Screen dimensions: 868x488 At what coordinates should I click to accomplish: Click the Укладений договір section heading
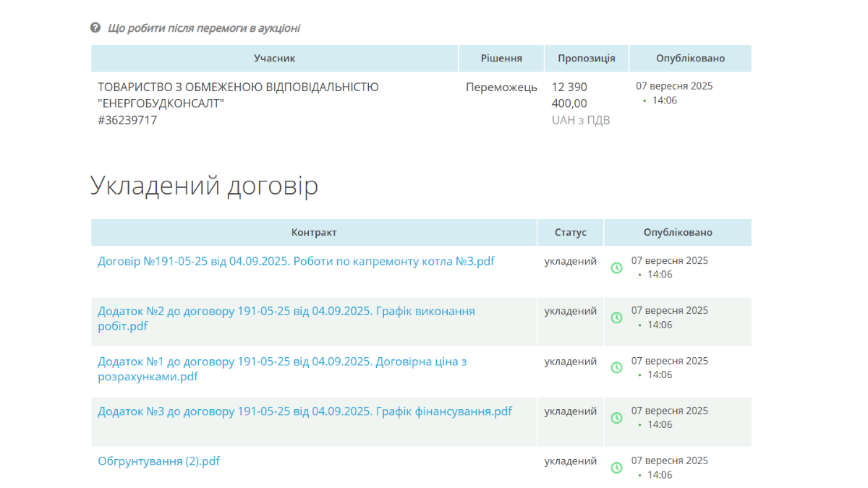tap(204, 186)
